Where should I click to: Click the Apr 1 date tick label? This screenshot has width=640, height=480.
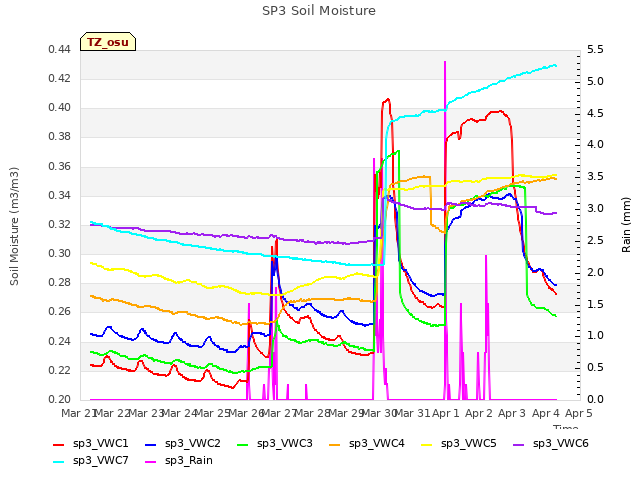(446, 413)
